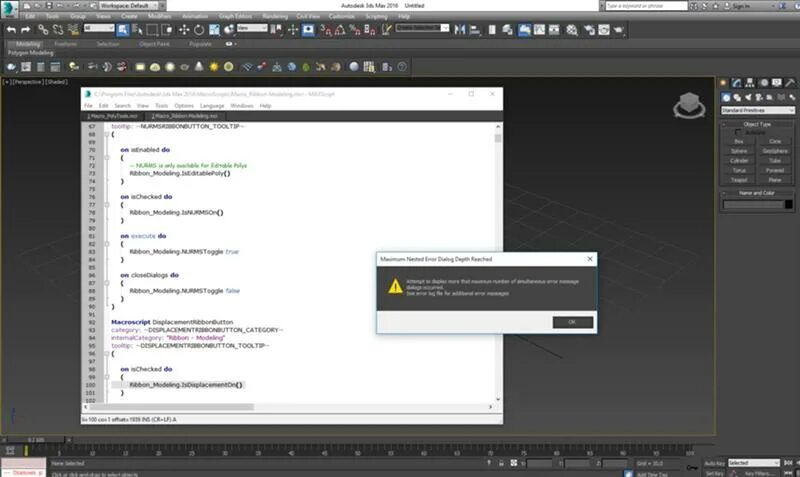The width and height of the screenshot is (800, 477).
Task: Open the named selection sets dropdown
Action: 422,28
